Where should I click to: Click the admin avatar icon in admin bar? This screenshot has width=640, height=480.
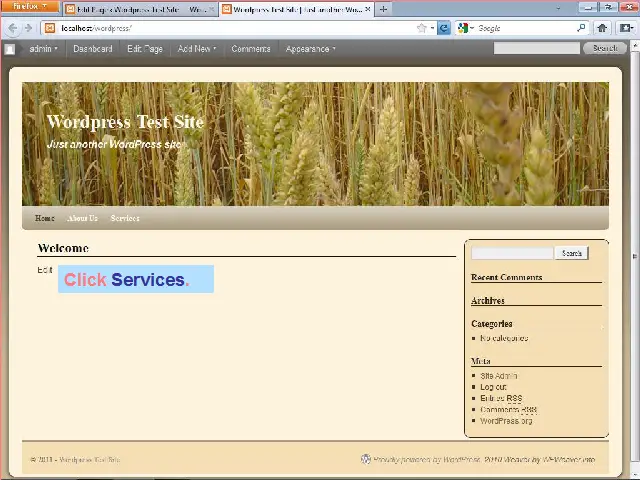tap(10, 49)
